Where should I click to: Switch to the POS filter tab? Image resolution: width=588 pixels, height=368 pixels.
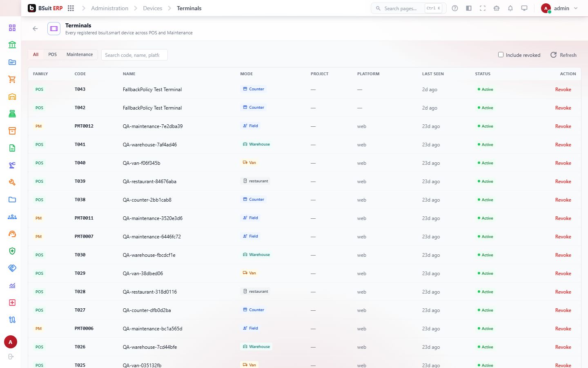click(x=53, y=54)
